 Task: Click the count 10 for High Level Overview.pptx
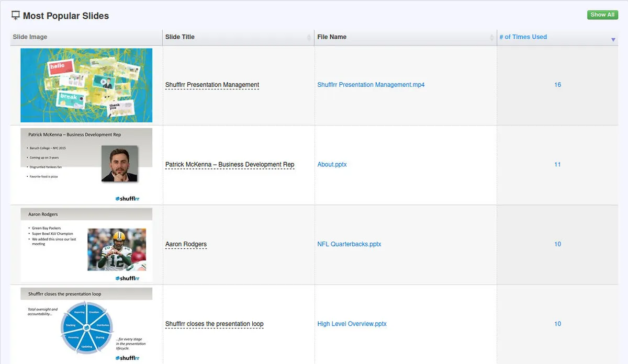(x=557, y=324)
